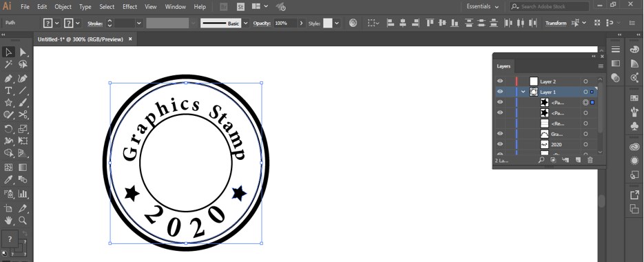The image size is (644, 262).
Task: Select the Gradient tool
Action: pyautogui.click(x=23, y=168)
